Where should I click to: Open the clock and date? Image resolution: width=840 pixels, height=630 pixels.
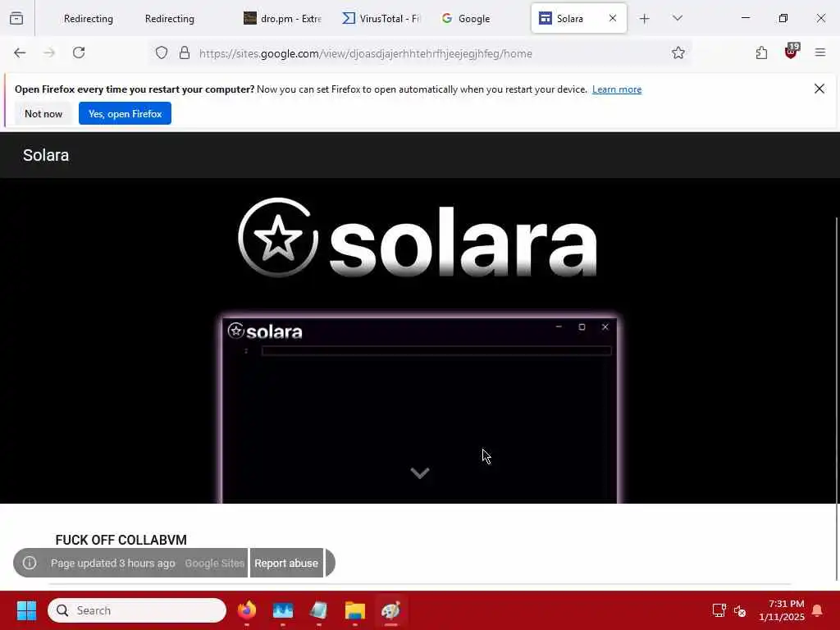point(782,610)
